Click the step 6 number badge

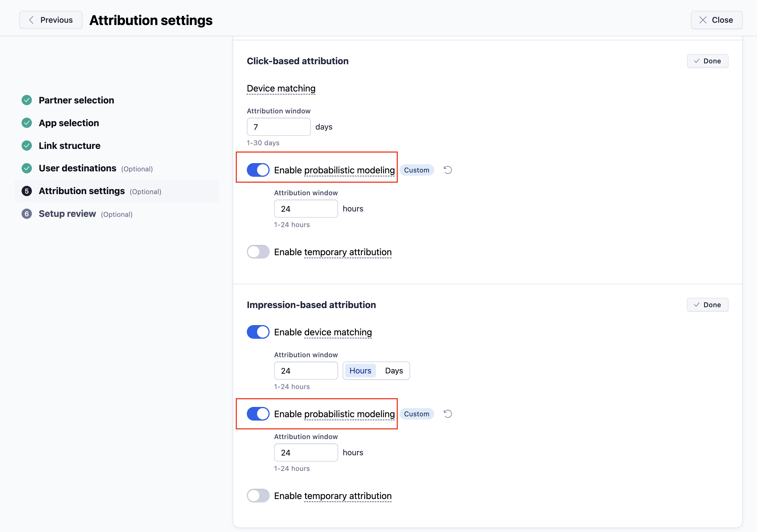27,214
